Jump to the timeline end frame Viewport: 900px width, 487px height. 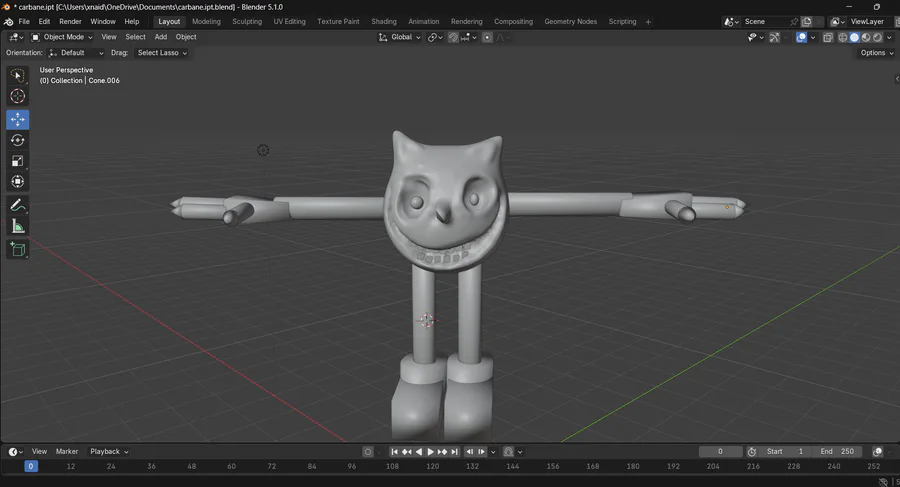point(455,452)
